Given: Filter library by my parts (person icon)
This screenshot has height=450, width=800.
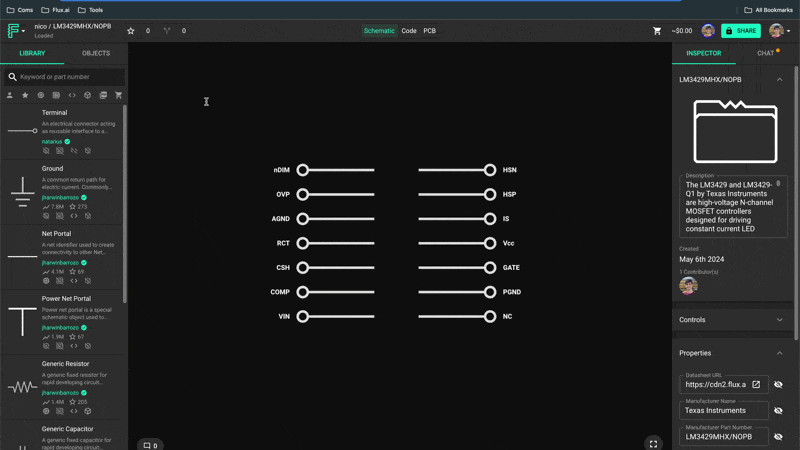Looking at the screenshot, I should (10, 95).
